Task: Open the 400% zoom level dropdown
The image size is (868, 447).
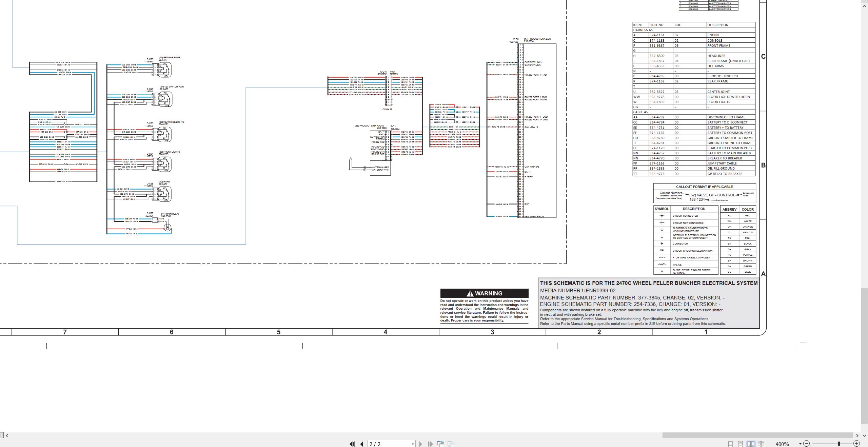Action: pos(800,444)
